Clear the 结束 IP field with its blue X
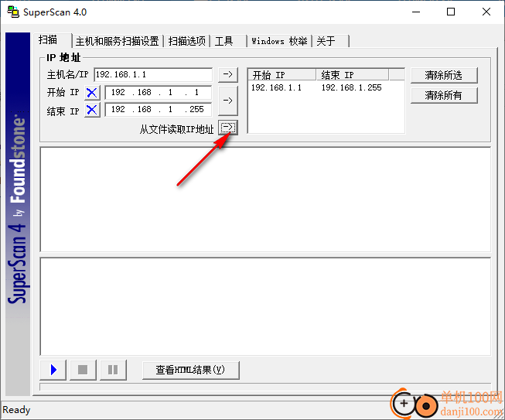This screenshot has width=505, height=420. (92, 110)
